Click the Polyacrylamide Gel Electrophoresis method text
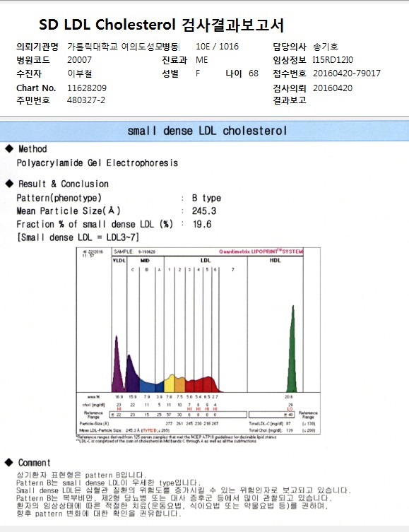The width and height of the screenshot is (409, 532). click(x=97, y=163)
